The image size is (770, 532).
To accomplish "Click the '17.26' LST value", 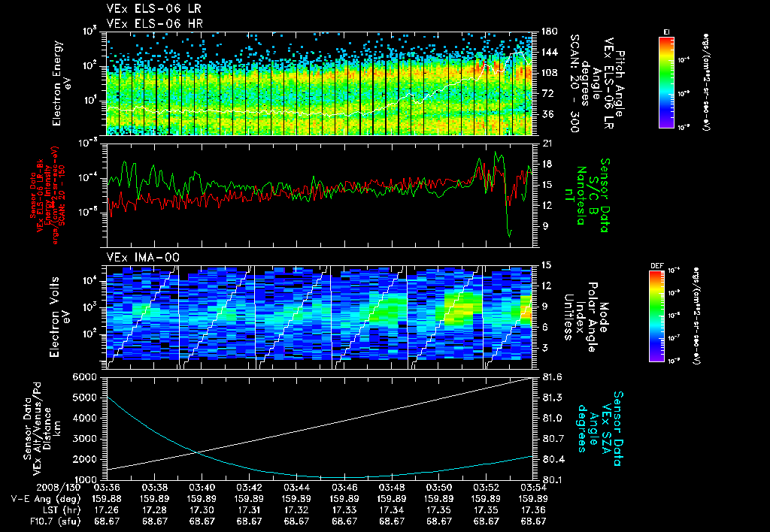I will point(107,510).
